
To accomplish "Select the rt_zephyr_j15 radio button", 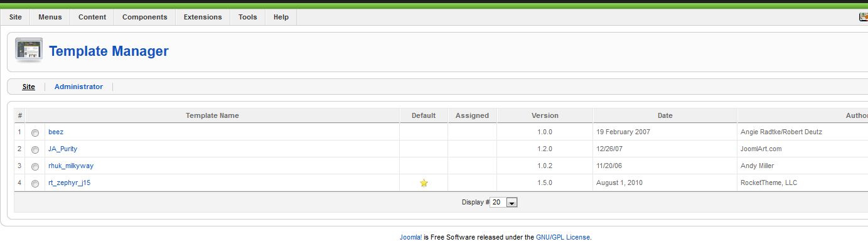I will tap(35, 183).
